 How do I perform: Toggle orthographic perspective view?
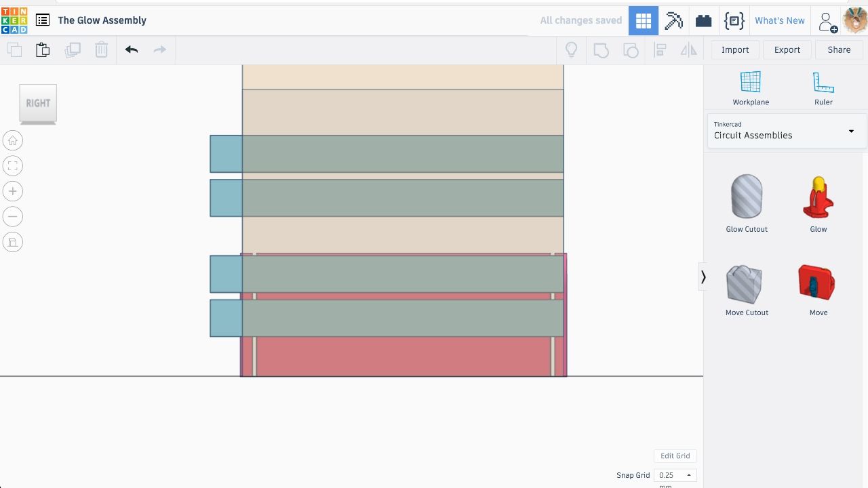coord(13,242)
